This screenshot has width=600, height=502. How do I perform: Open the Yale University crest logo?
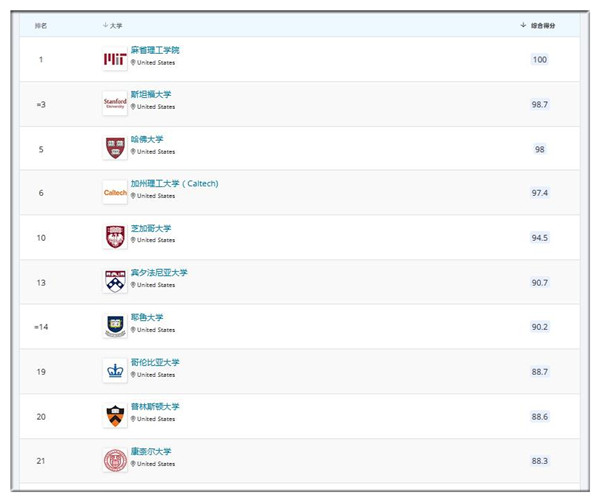[115, 326]
